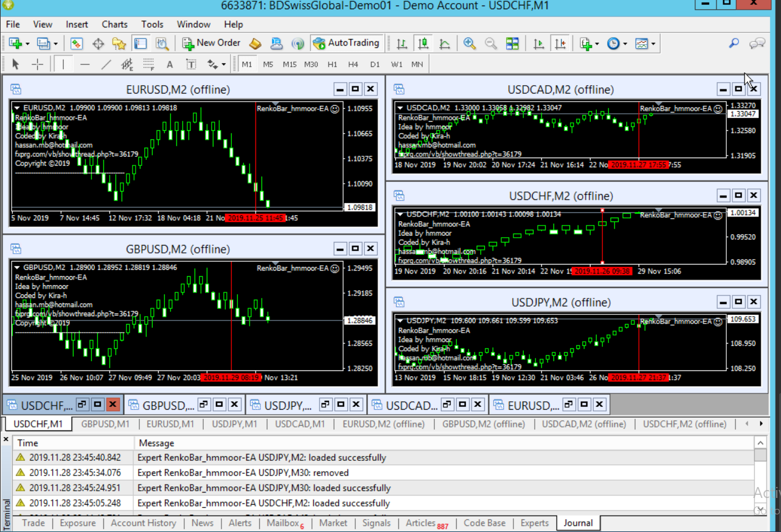Select the horizontal line drawing tool

point(85,64)
